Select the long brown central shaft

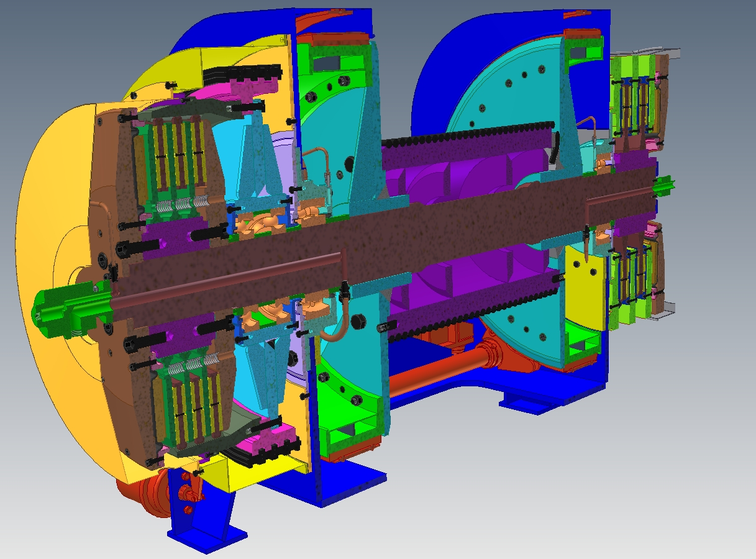coord(385,239)
